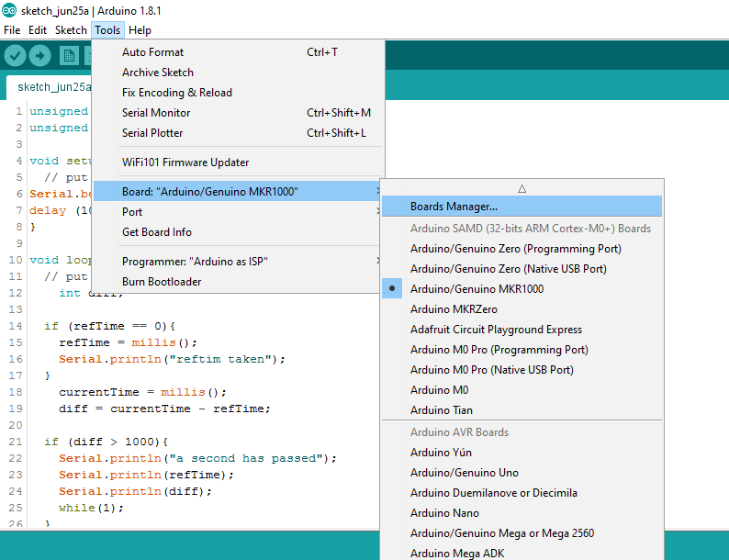This screenshot has height=560, width=729.
Task: Expand the Board submenu arrow
Action: pyautogui.click(x=377, y=192)
